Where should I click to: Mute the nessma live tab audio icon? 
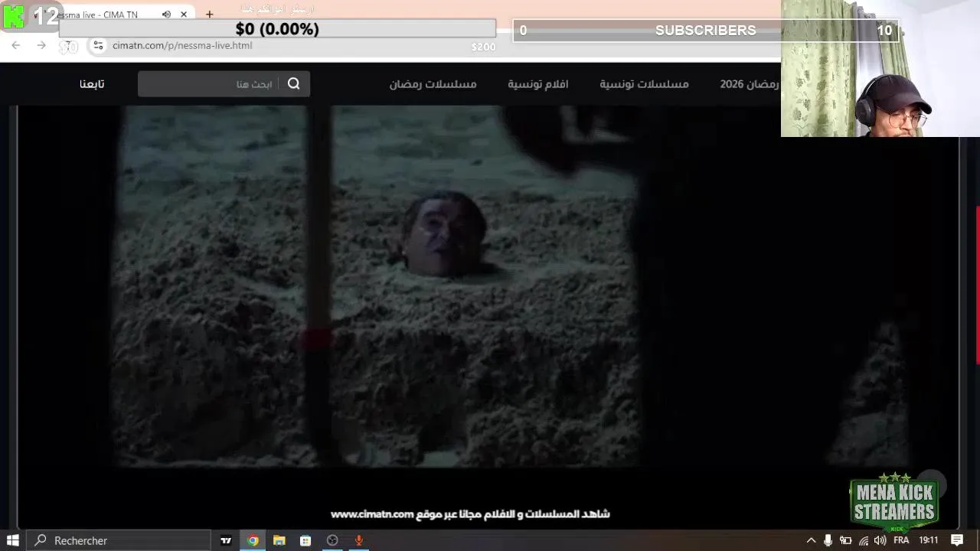coord(166,15)
